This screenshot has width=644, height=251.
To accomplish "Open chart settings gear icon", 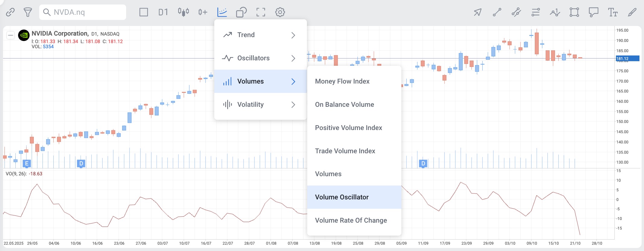I will click(280, 12).
